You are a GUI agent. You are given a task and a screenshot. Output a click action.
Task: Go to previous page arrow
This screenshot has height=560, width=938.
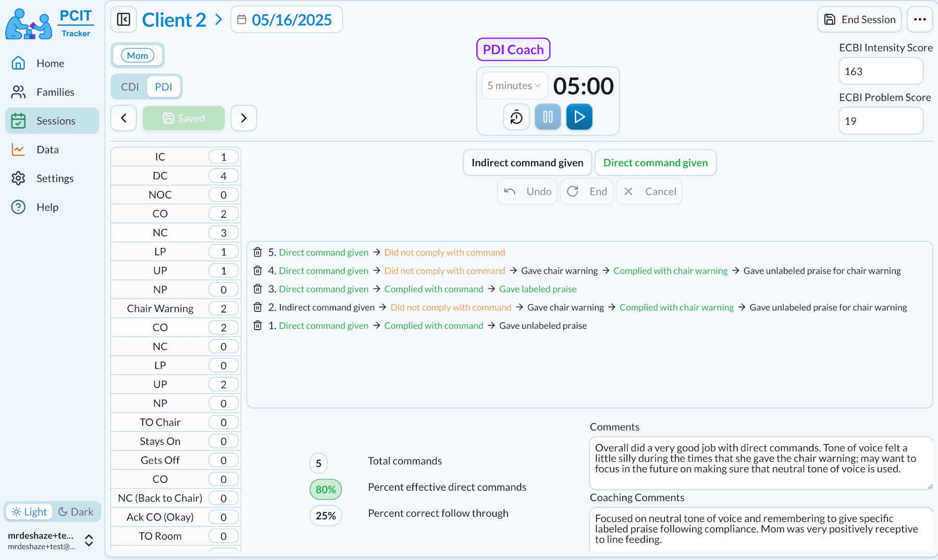124,118
